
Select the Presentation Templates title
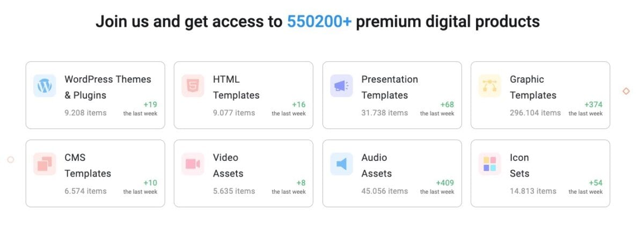[x=390, y=87]
